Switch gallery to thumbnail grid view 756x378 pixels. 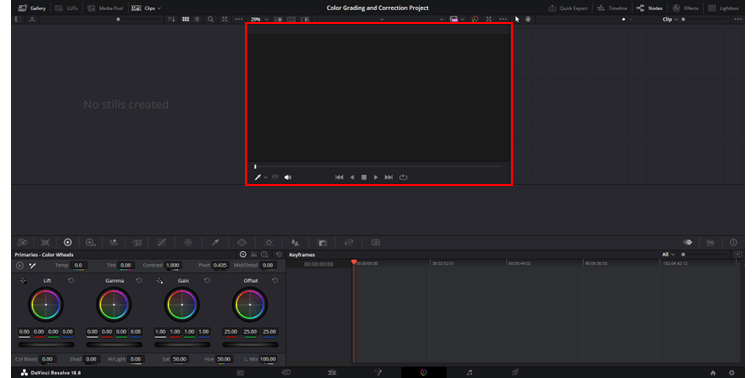186,19
